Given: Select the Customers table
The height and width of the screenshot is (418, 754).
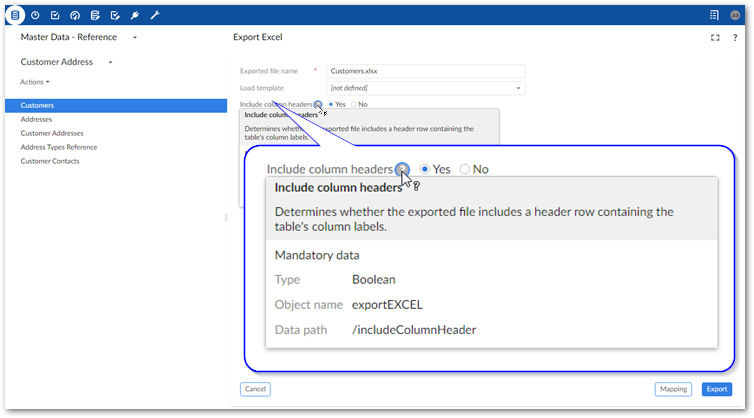Looking at the screenshot, I should tap(116, 105).
